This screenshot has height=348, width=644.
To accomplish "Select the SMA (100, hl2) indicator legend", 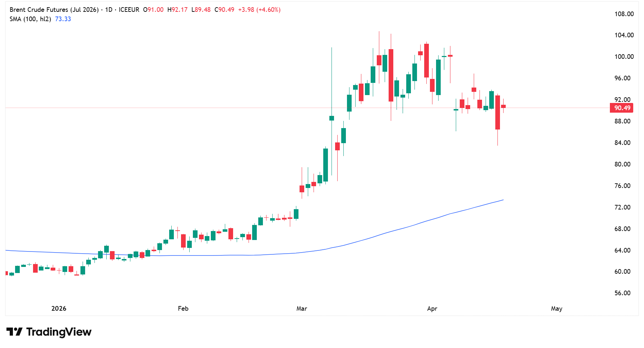I will point(30,19).
